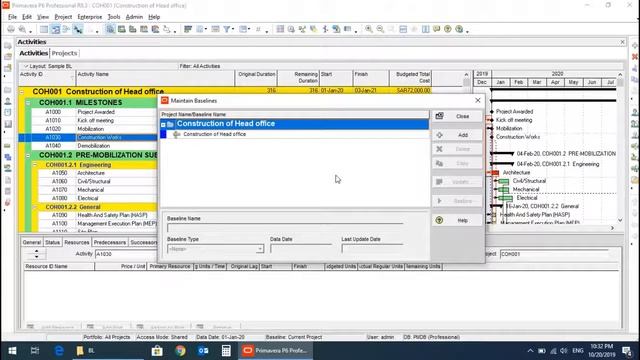Click Close button in Maintain Baselines
The image size is (640, 360).
[457, 116]
